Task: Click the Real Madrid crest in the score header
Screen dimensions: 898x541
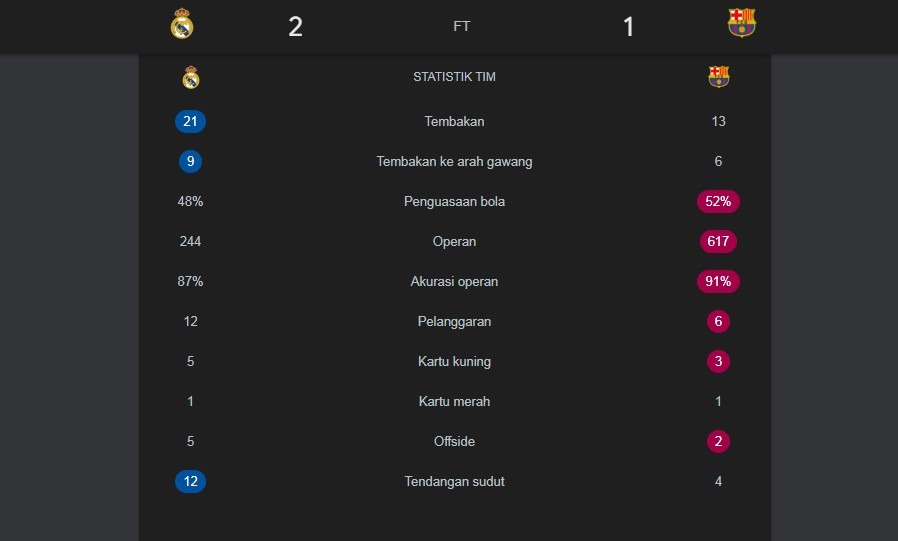Action: coord(182,24)
